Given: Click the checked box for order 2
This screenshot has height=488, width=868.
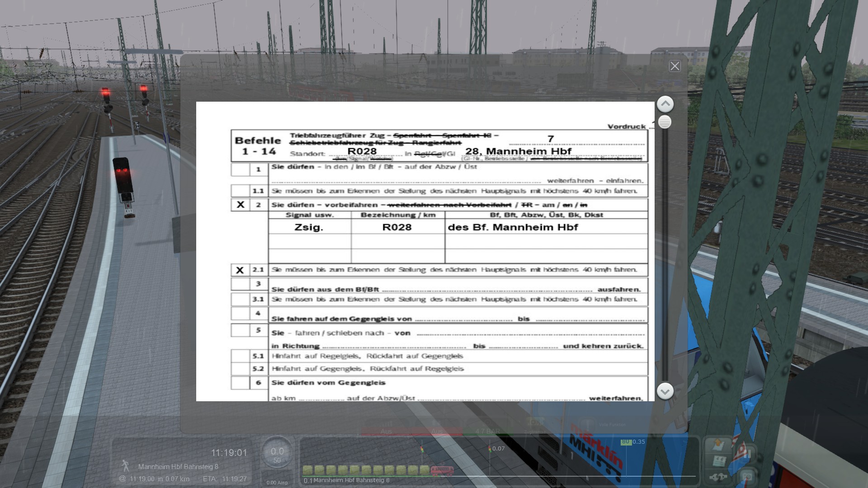Looking at the screenshot, I should click(240, 205).
